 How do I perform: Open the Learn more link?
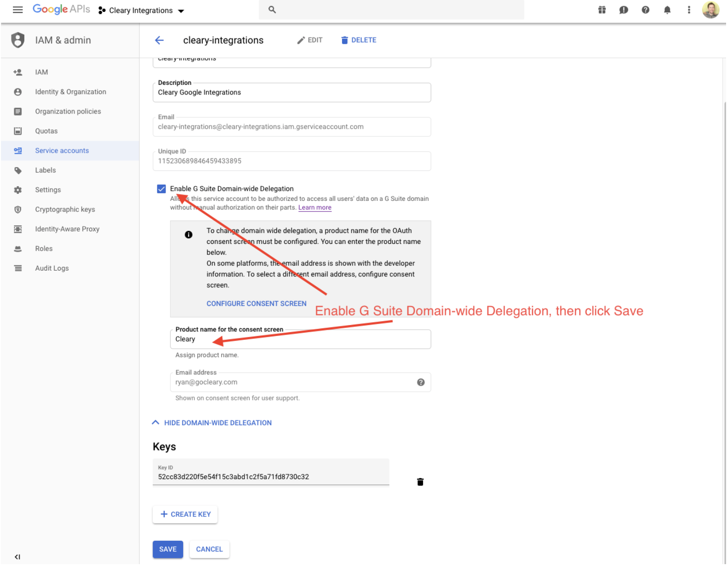coord(315,207)
